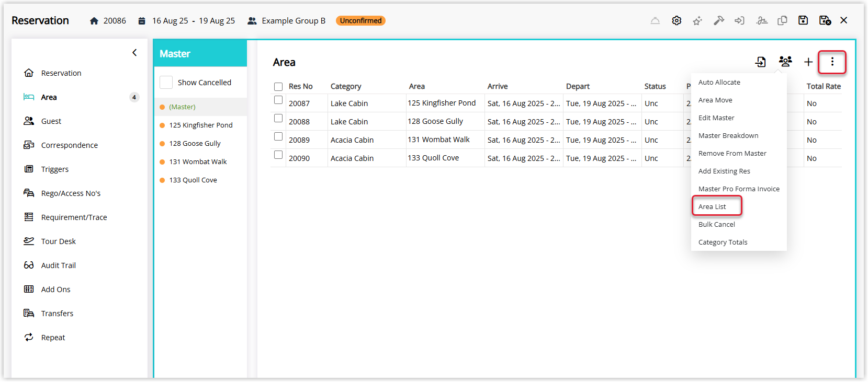Open Triggers section in sidebar
Screen dimensions: 868x382
tap(55, 169)
